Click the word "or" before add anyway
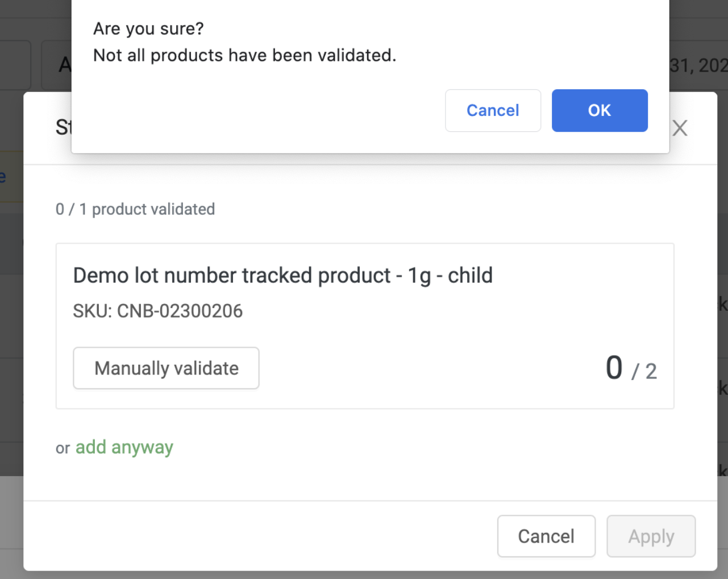 pos(63,448)
